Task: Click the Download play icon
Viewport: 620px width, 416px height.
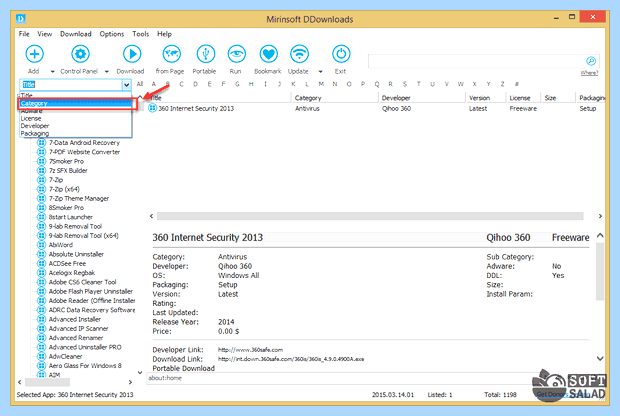Action: tap(132, 54)
